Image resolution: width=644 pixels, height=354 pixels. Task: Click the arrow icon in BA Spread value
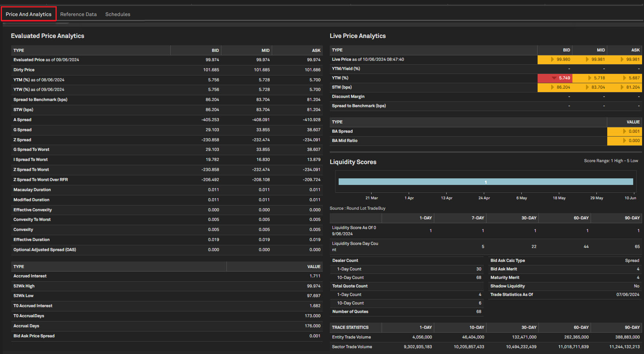(624, 131)
